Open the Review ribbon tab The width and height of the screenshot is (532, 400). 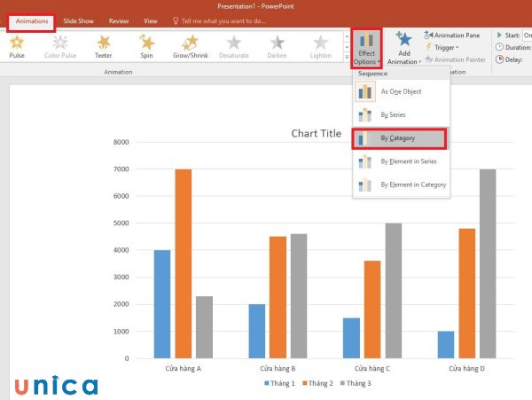(118, 20)
